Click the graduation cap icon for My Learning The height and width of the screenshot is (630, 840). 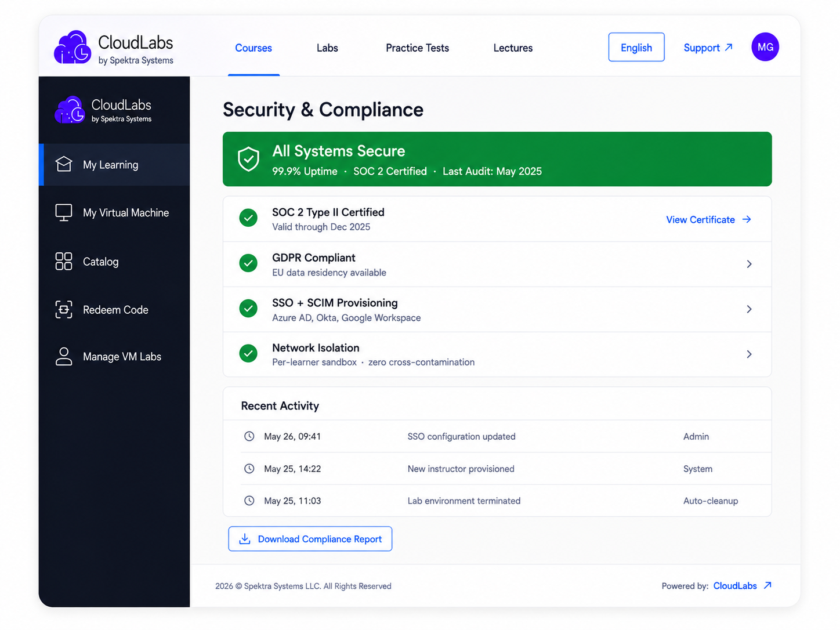point(64,164)
